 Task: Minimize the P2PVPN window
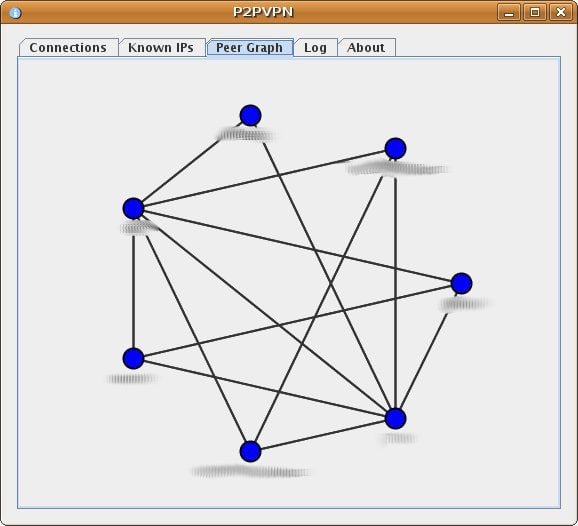(509, 13)
